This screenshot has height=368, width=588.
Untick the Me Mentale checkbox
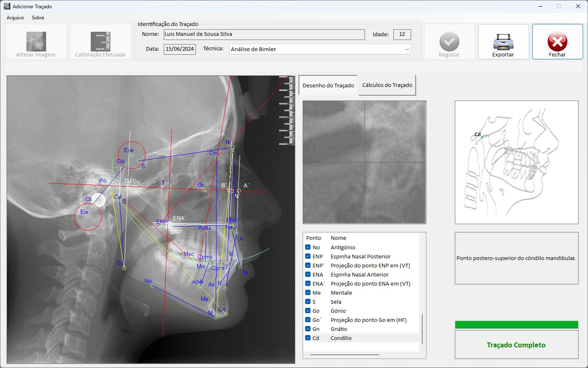308,293
